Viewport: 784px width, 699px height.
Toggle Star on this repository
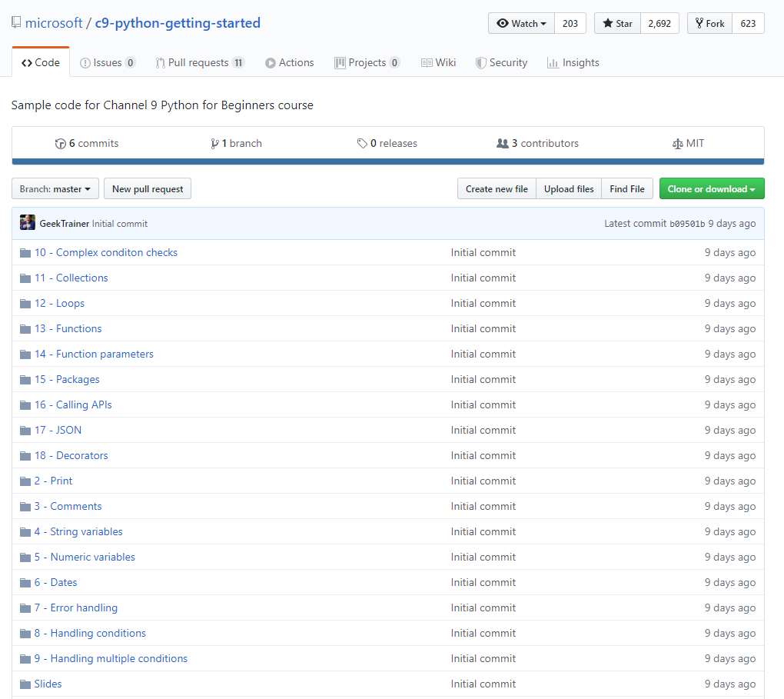617,24
